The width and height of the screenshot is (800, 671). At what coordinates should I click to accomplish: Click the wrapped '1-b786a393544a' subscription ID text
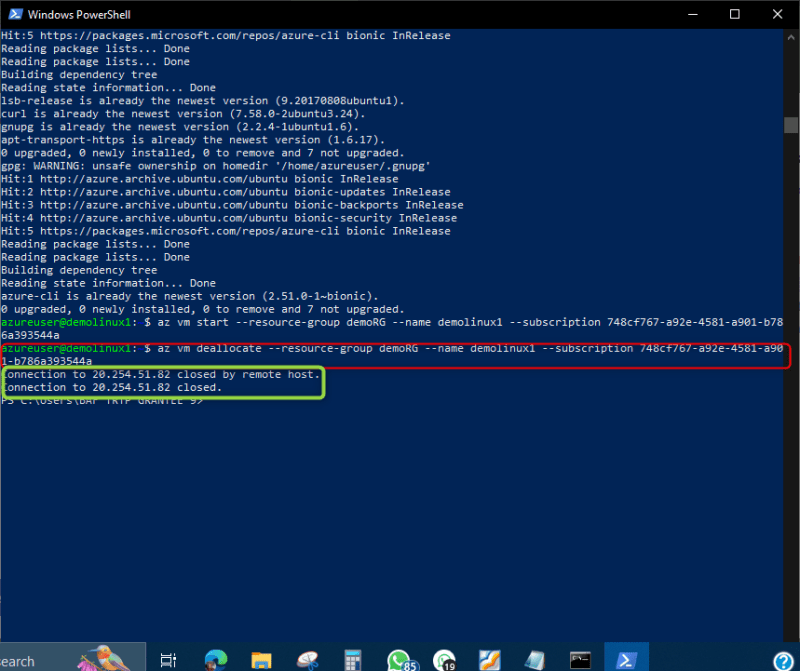click(46, 361)
